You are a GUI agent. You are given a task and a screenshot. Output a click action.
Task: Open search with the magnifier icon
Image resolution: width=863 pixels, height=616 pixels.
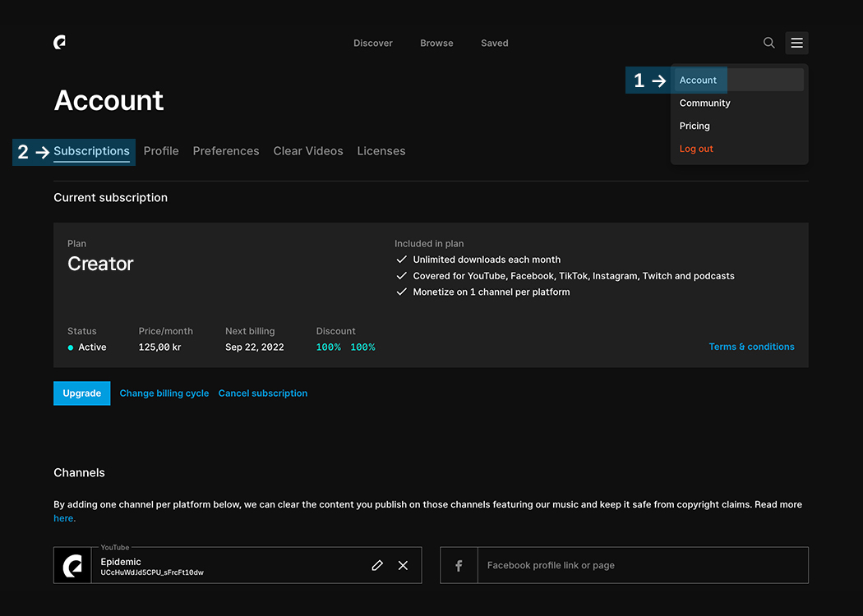click(768, 43)
